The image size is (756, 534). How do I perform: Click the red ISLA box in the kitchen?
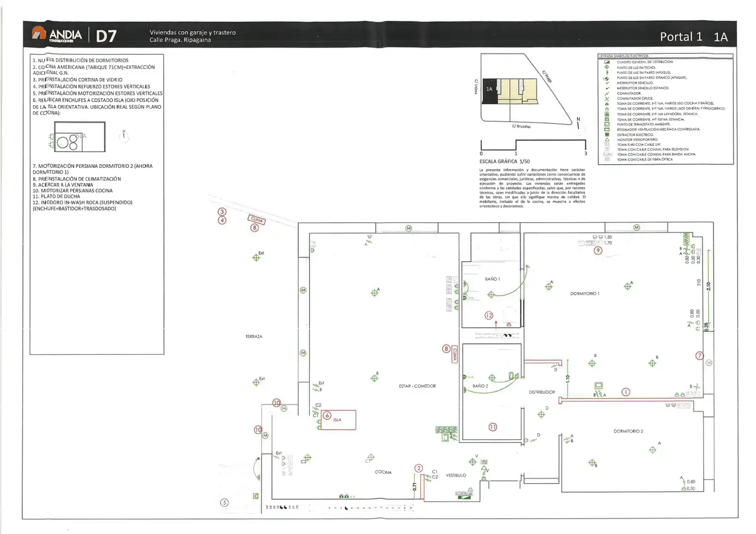coord(338,420)
